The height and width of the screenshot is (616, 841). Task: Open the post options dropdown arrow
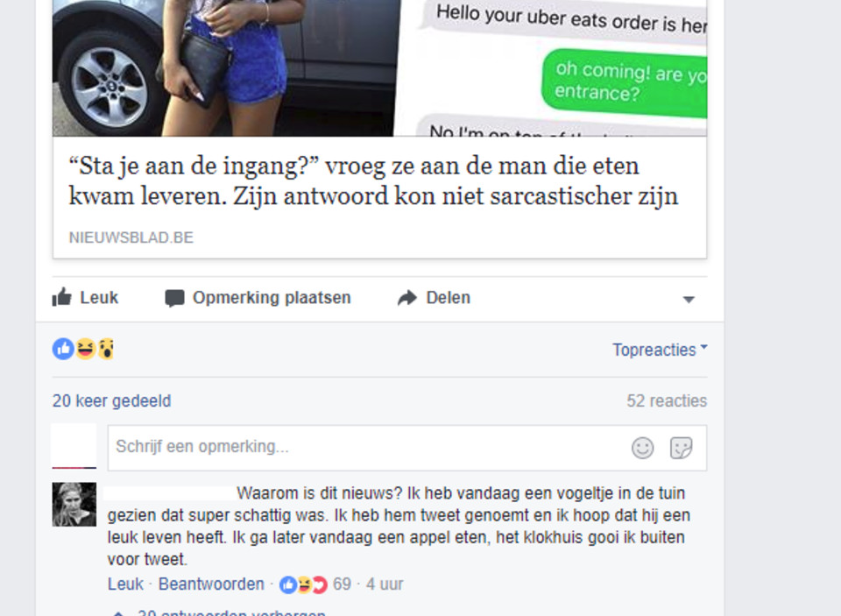click(689, 300)
